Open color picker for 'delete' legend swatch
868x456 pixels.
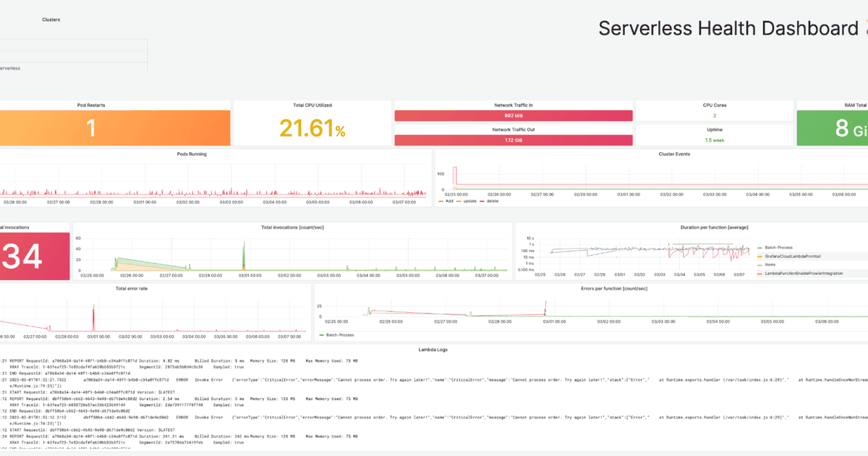[x=482, y=200]
